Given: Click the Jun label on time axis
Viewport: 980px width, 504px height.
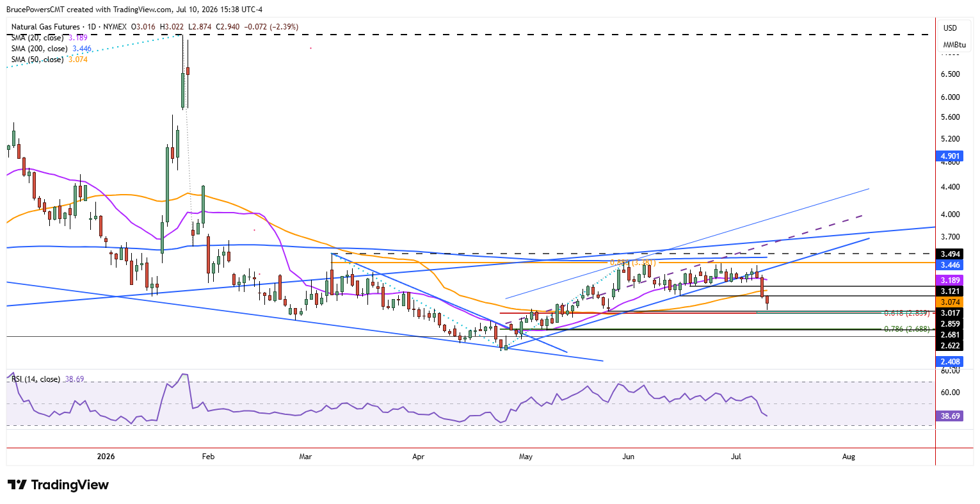Looking at the screenshot, I should 628,457.
